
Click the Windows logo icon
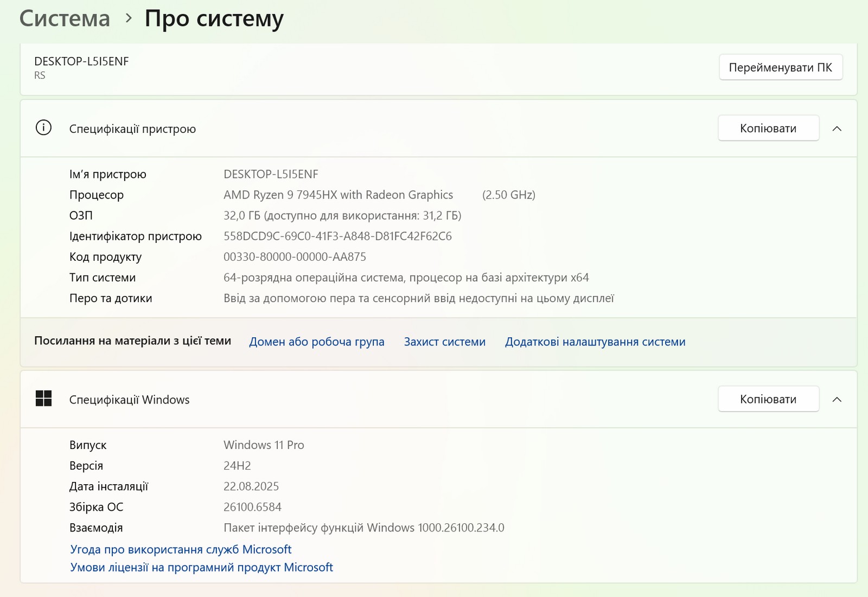coord(43,399)
